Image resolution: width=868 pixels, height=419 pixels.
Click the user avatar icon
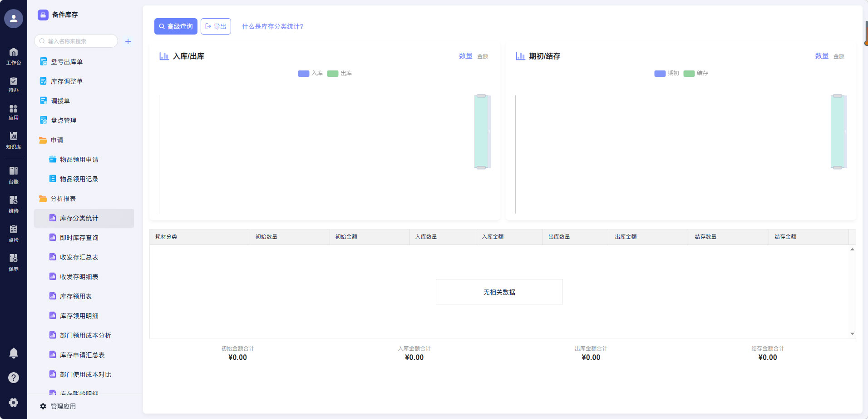(x=14, y=19)
